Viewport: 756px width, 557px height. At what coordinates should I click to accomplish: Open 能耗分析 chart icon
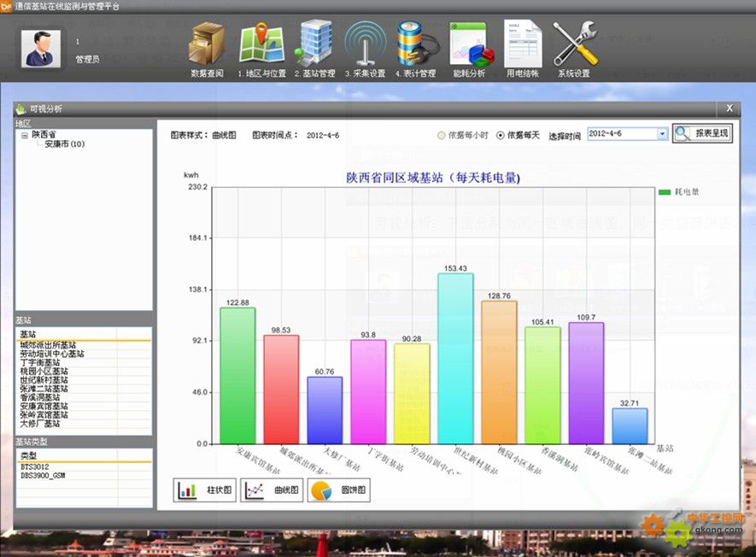click(468, 44)
